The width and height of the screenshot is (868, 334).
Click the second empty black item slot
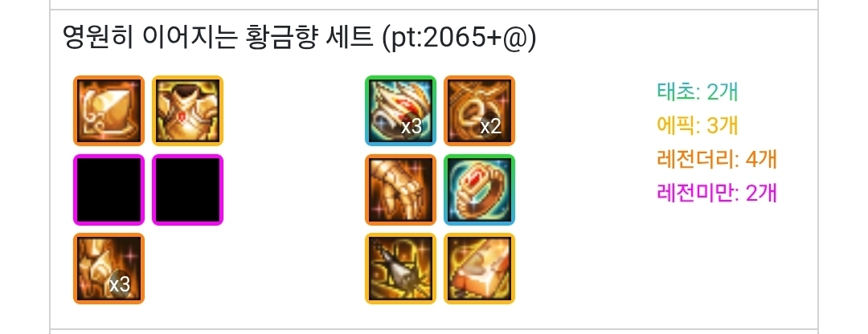[x=187, y=189]
